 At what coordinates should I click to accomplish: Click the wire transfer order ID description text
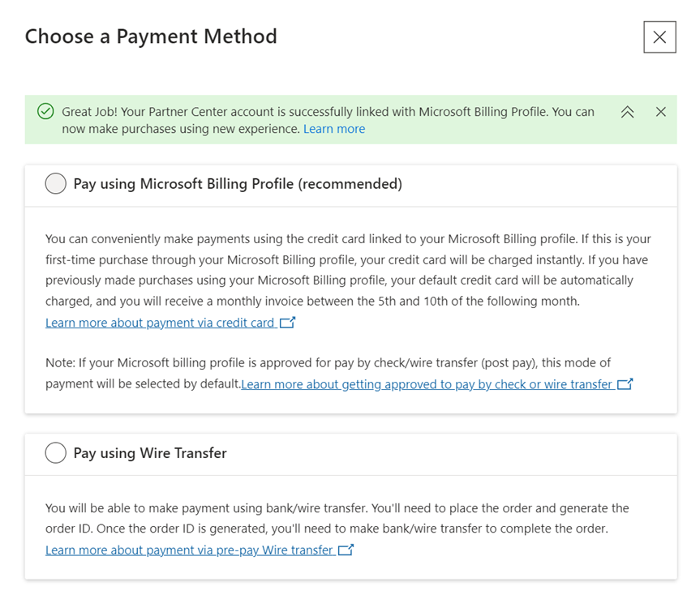pyautogui.click(x=337, y=518)
